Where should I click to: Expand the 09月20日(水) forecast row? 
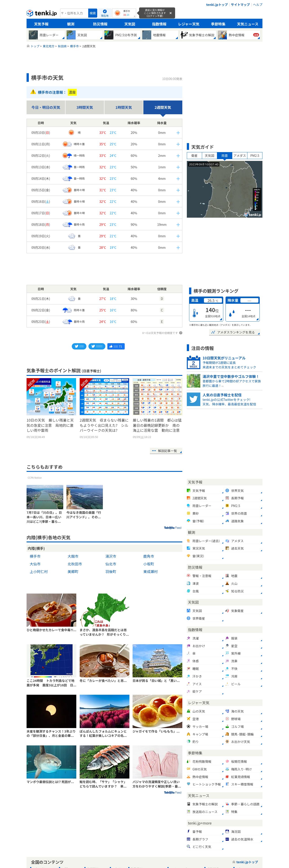click(178, 248)
